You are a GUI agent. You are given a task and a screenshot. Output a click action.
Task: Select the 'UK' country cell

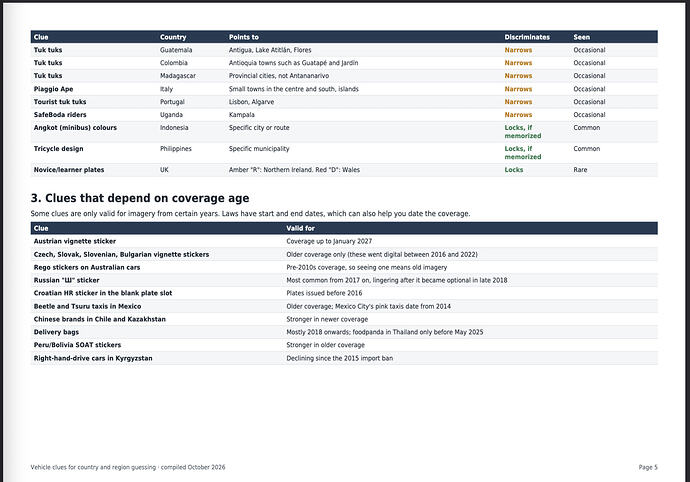pos(164,169)
